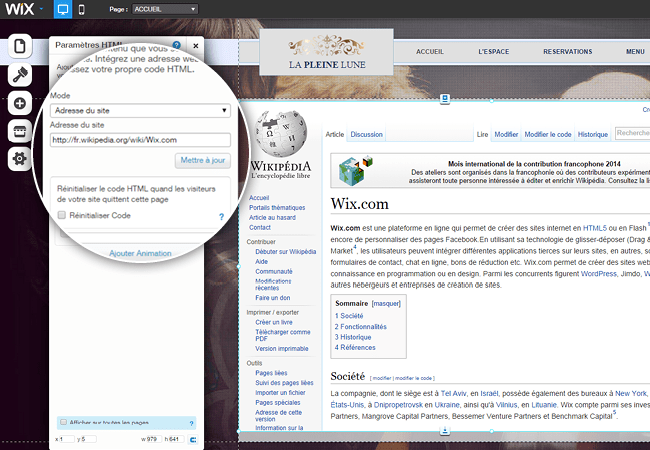Image resolution: width=650 pixels, height=450 pixels.
Task: Click the Importer un fichier link
Action: click(280, 392)
